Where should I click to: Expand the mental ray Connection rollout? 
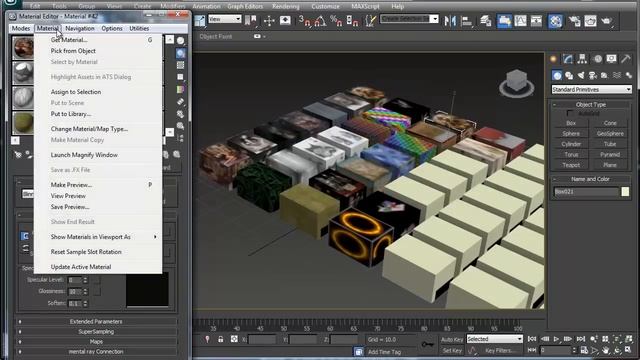click(96, 351)
